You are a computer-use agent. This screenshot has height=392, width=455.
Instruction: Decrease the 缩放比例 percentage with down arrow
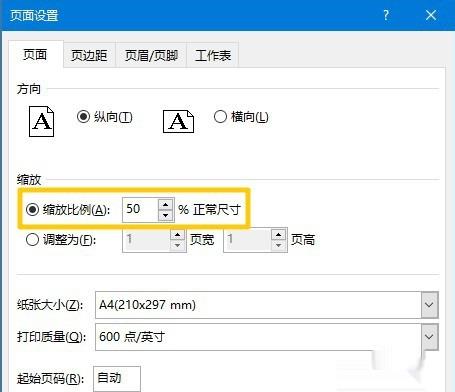166,215
